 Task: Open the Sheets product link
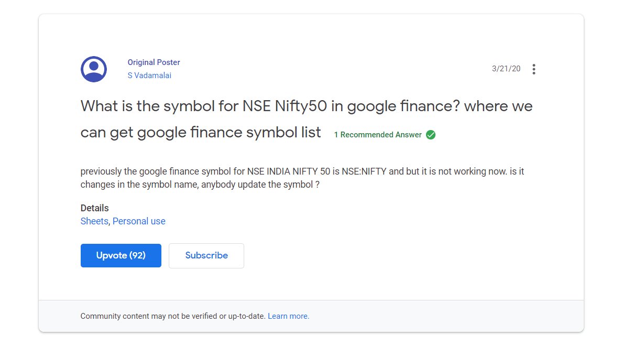tap(94, 221)
